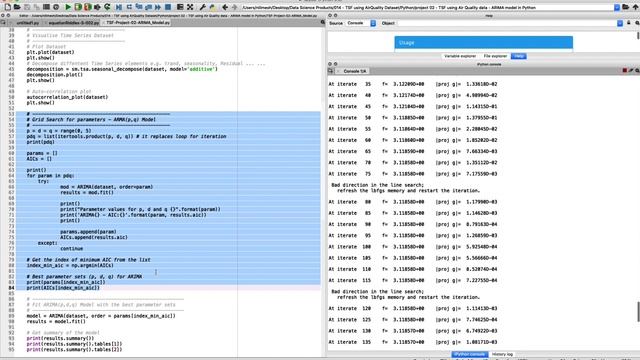The image size is (640, 360).
Task: Open the PYTHONPATH manager Python icon
Action: 212,7
